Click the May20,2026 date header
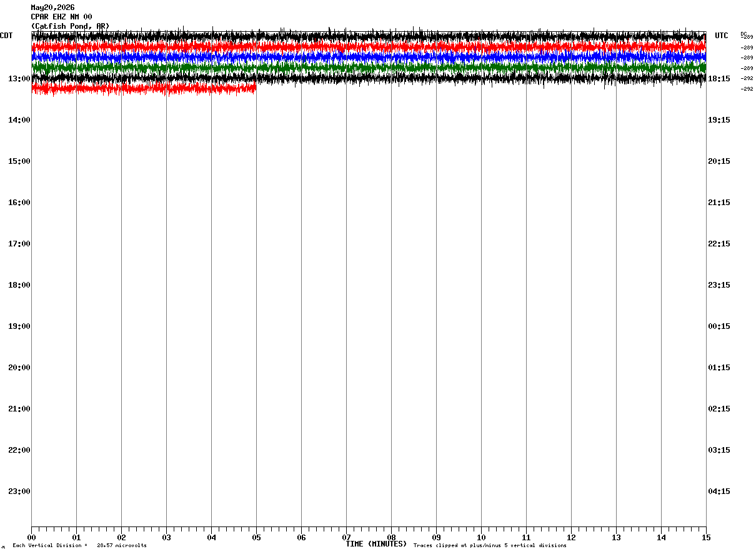Screen dimensions: 756x554 (52, 8)
